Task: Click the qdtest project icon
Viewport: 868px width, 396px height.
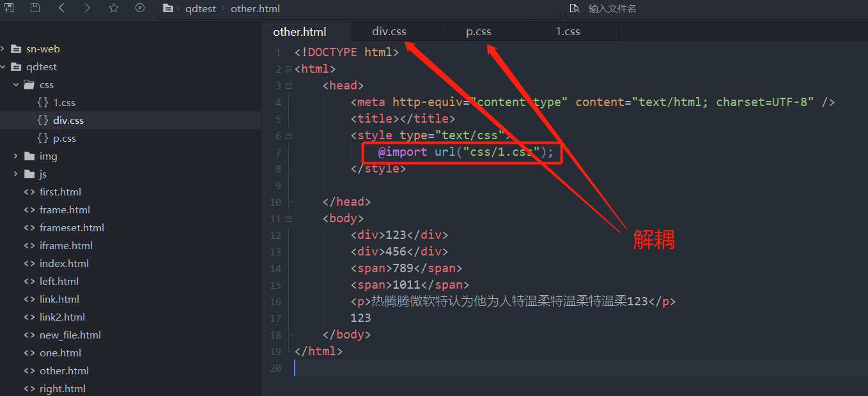Action: (16, 67)
